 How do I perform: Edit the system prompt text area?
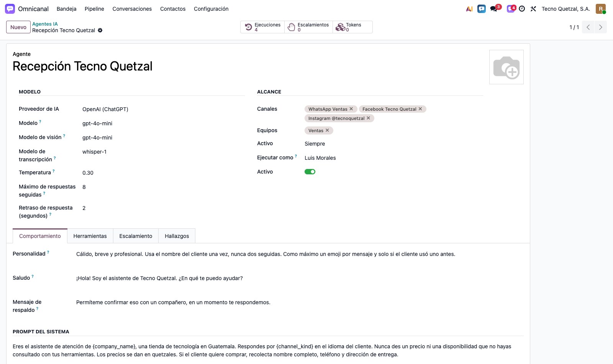(x=268, y=351)
